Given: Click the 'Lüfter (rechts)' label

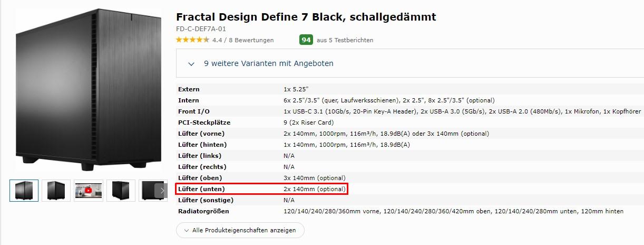Looking at the screenshot, I should [202, 167].
